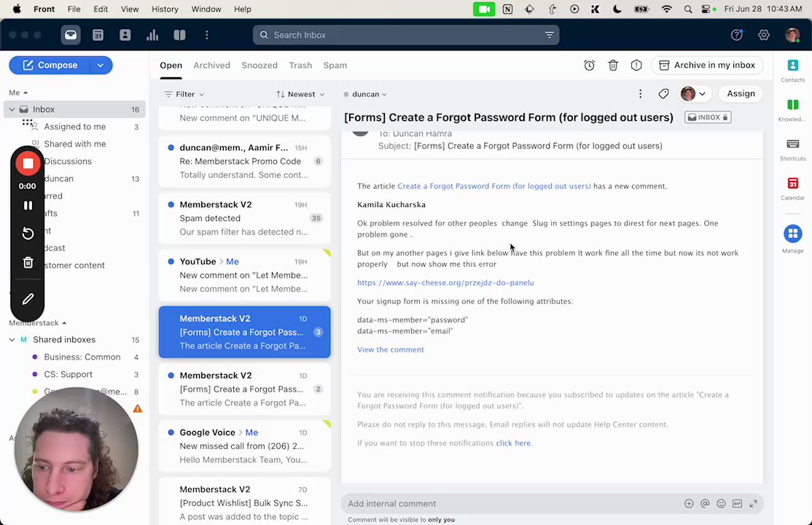812x525 pixels.
Task: Collapse the Inbox tree section
Action: [12, 109]
